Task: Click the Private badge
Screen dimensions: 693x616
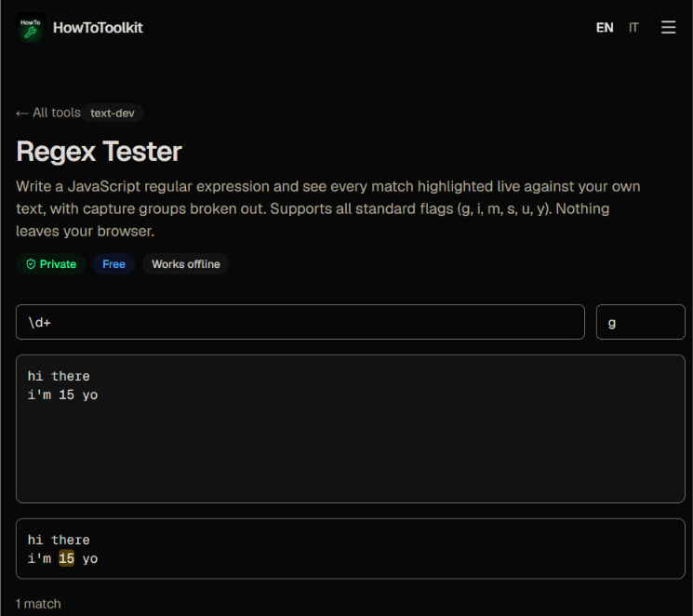Action: point(51,264)
